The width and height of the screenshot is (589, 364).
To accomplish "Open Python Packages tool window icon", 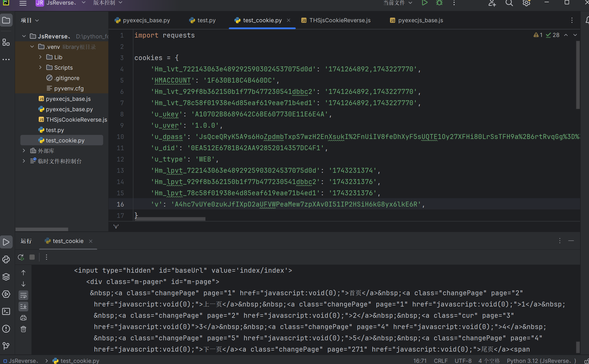I will pyautogui.click(x=6, y=277).
